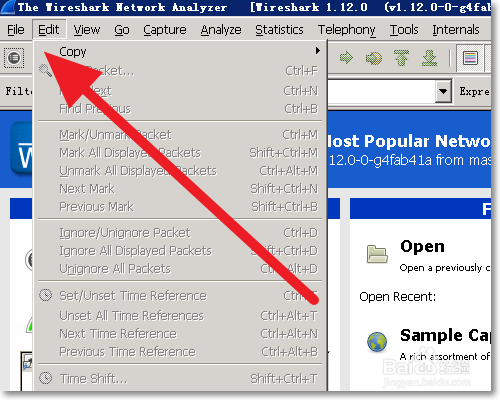Click the go to last packet icon

pos(429,58)
